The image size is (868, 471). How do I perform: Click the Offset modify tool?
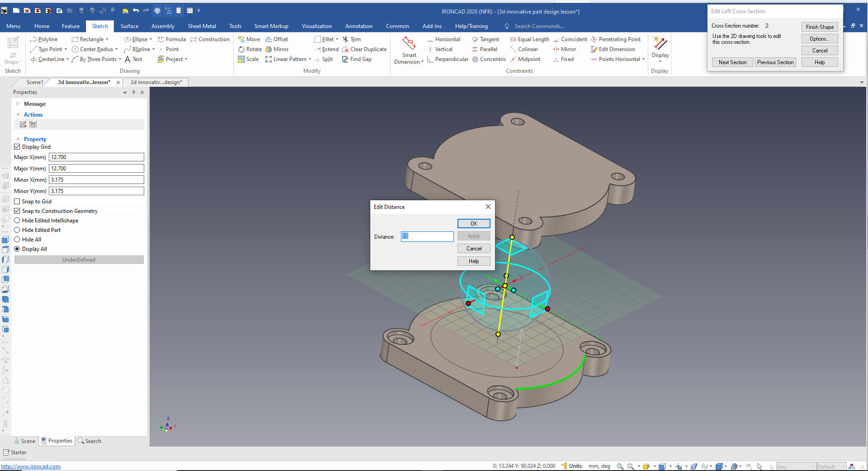coord(276,39)
